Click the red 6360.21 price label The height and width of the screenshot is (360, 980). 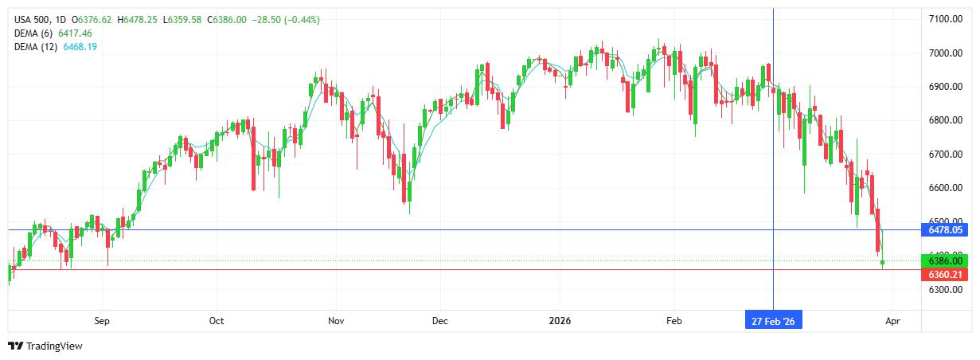tap(946, 275)
